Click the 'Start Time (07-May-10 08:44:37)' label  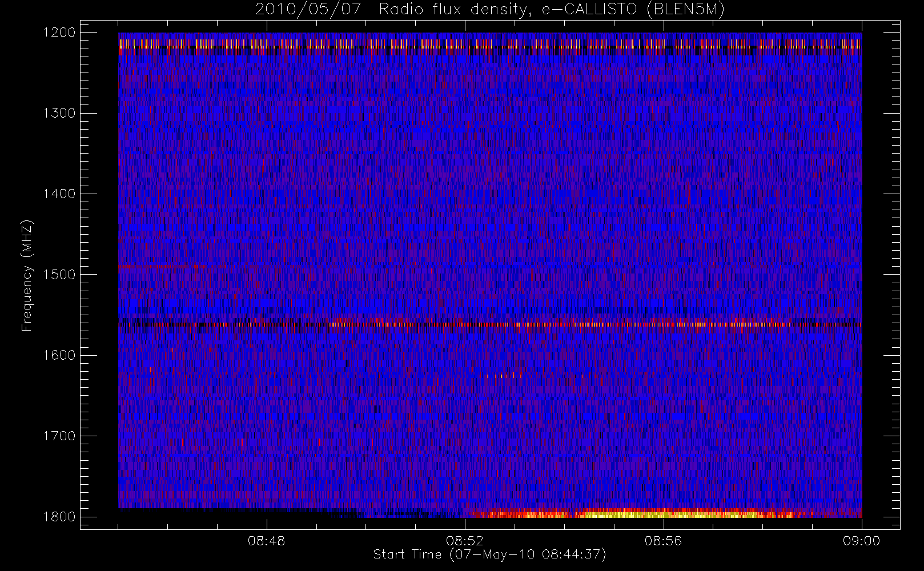pos(489,554)
